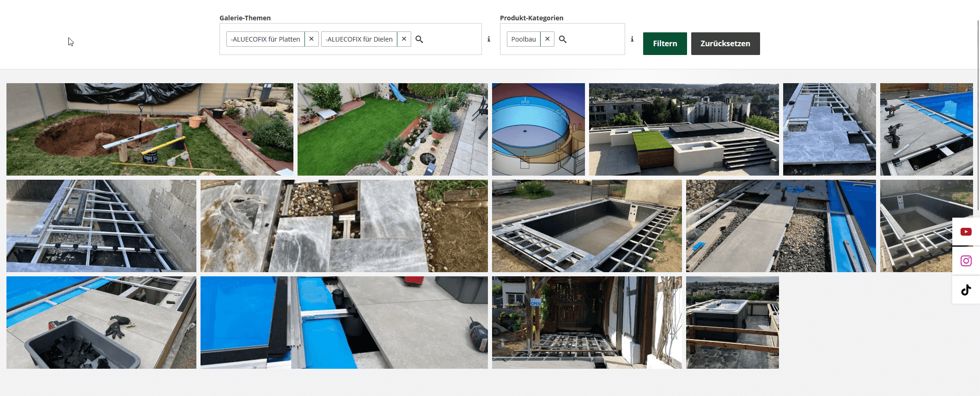Open the info icon next to Produkt-Kategorien

click(632, 39)
